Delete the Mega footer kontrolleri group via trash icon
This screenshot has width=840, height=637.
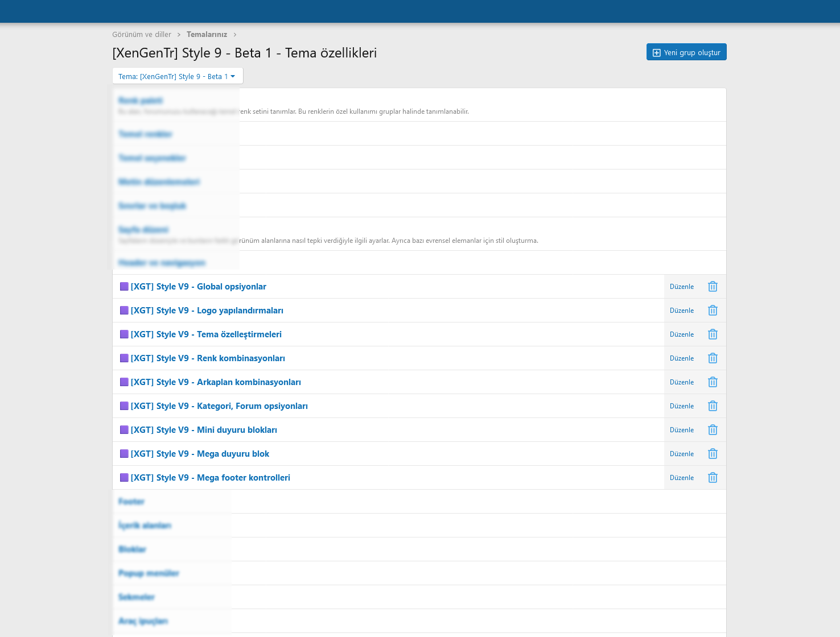[x=713, y=478]
